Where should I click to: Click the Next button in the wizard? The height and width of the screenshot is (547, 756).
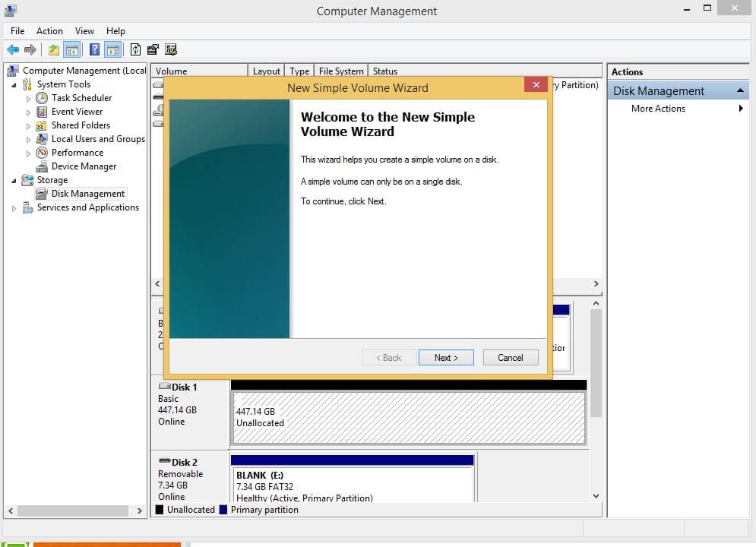click(446, 358)
